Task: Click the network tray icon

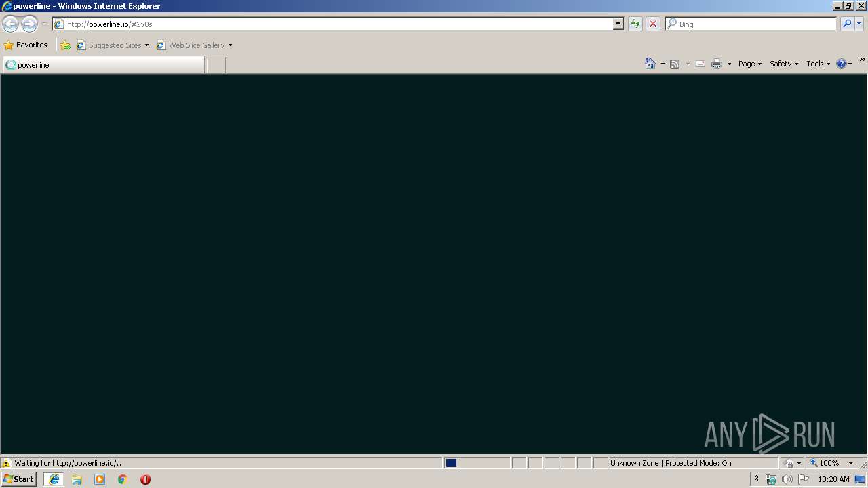Action: click(771, 479)
